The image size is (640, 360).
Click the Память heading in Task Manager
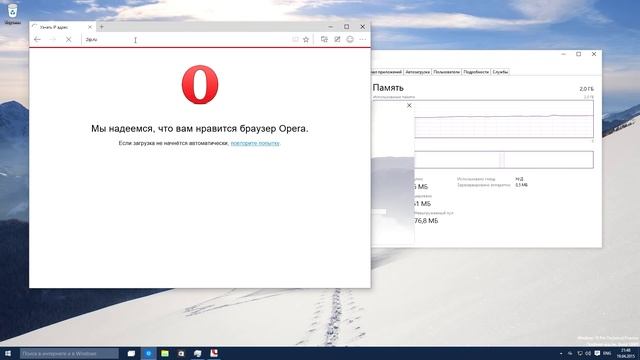388,88
